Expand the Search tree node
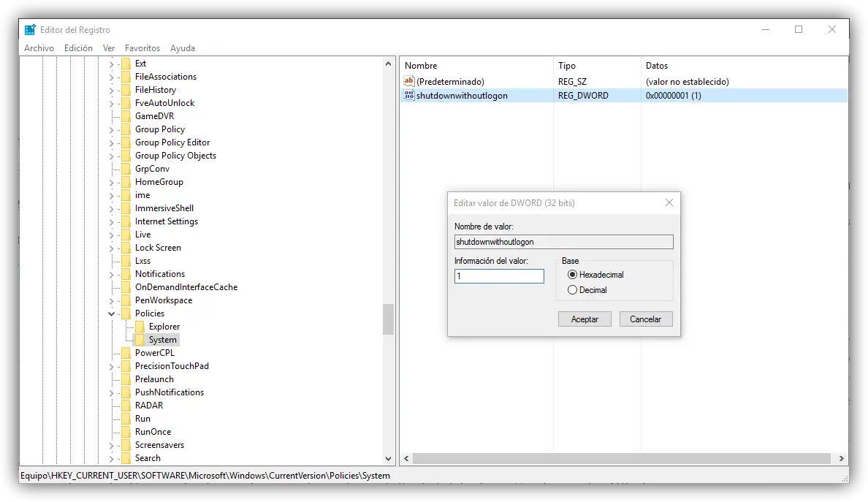The image size is (868, 502). click(111, 459)
